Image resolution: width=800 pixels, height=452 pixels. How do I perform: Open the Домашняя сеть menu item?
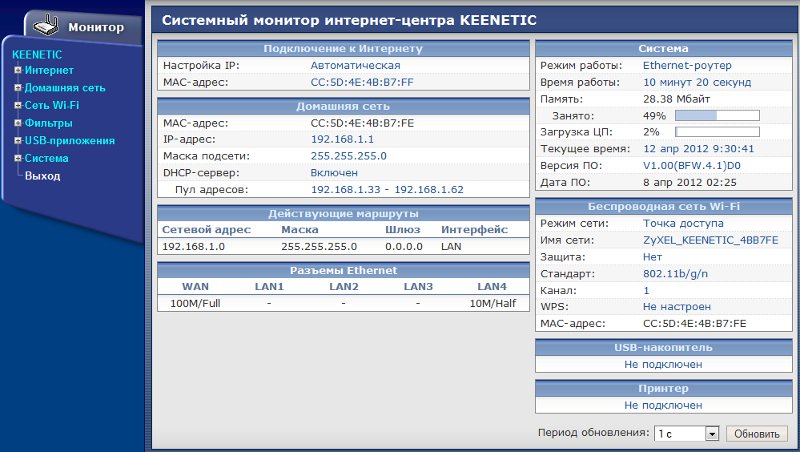click(x=65, y=88)
